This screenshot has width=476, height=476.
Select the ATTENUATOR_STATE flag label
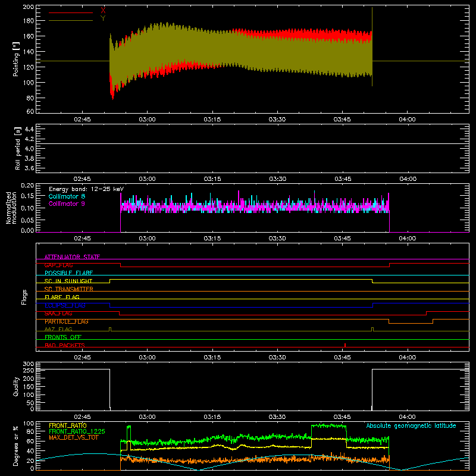[x=72, y=257]
